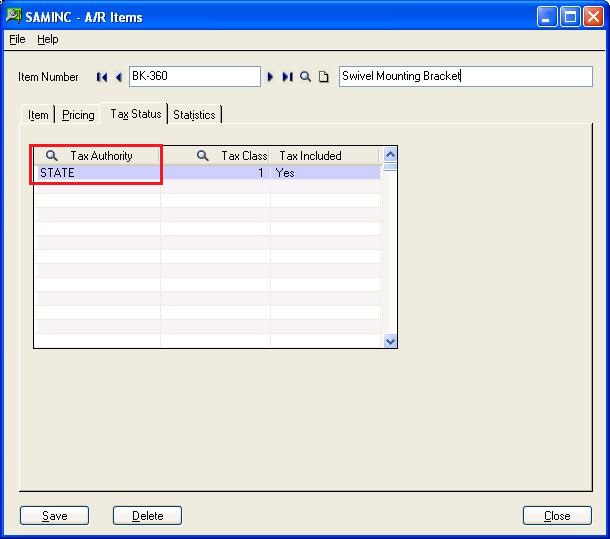Click the Tax Included column header
Image resolution: width=610 pixels, height=539 pixels.
coord(324,156)
